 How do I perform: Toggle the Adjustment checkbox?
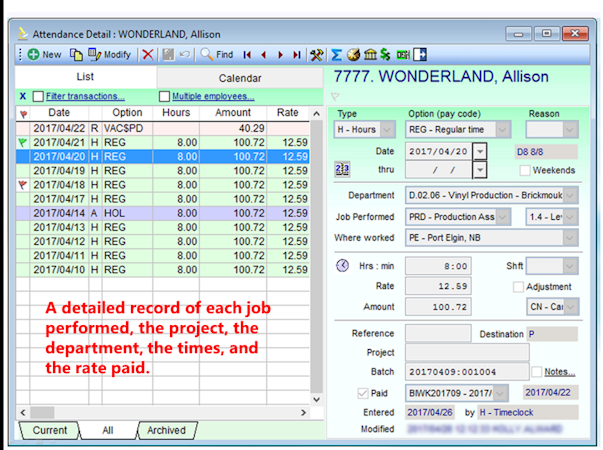pyautogui.click(x=519, y=287)
